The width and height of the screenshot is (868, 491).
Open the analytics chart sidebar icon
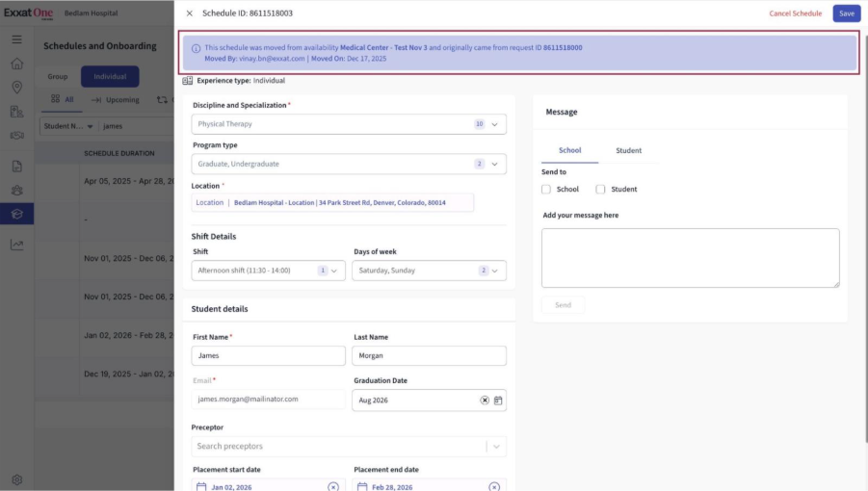click(x=16, y=245)
